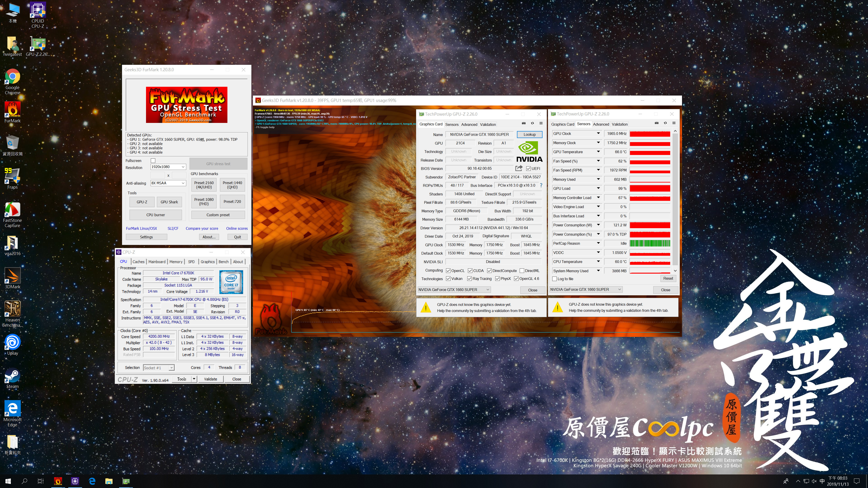The width and height of the screenshot is (868, 488).
Task: Click the CPU burner button in FurMark
Action: coord(155,215)
